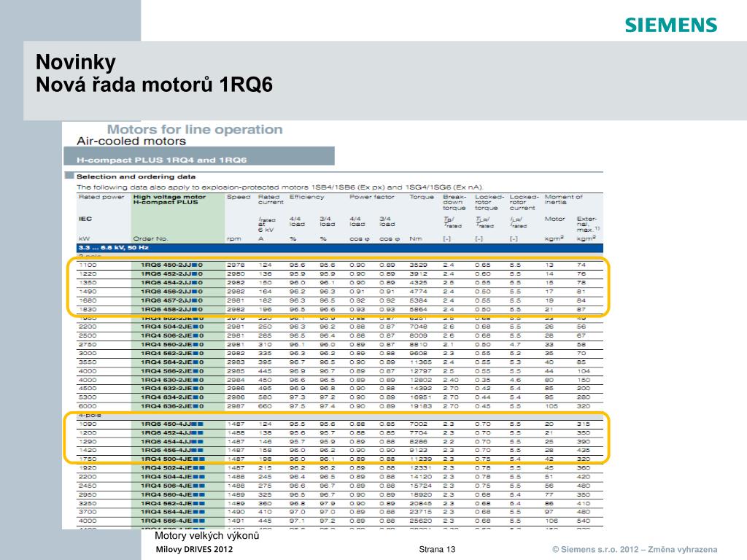Click the rated power value 6000
Screen dimensions: 747x560
pyautogui.click(x=88, y=406)
